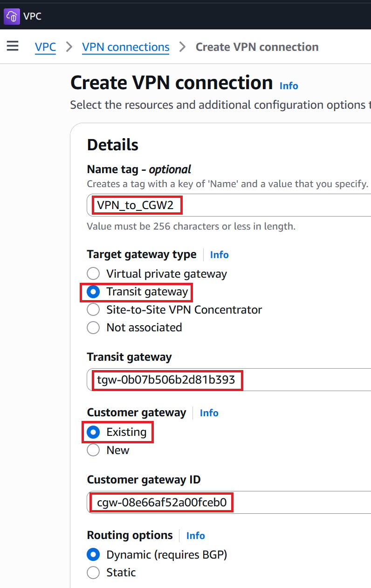
Task: Open Info link for Customer gateway
Action: click(x=209, y=413)
